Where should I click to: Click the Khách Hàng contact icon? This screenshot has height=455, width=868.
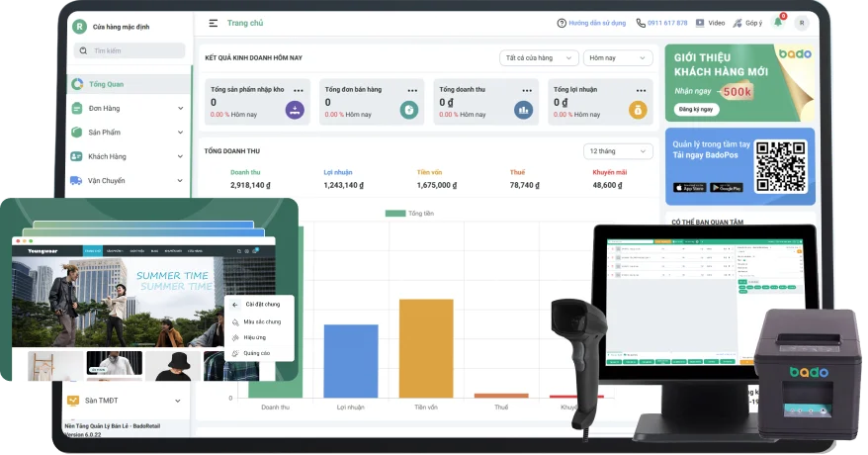[x=76, y=156]
